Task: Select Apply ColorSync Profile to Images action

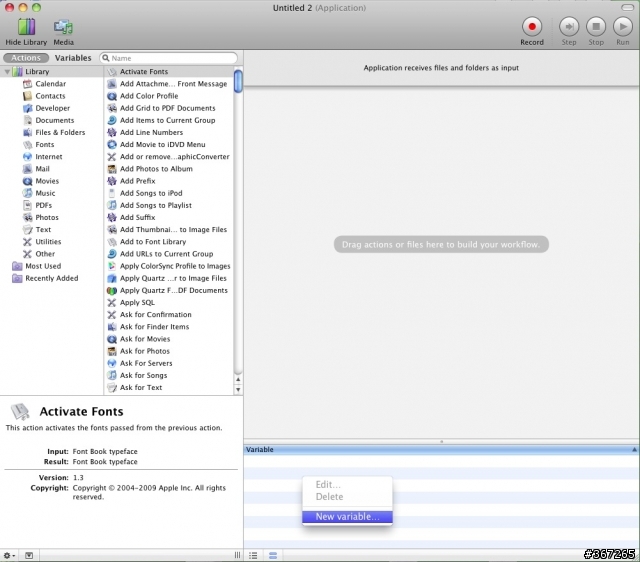Action: tap(169, 266)
